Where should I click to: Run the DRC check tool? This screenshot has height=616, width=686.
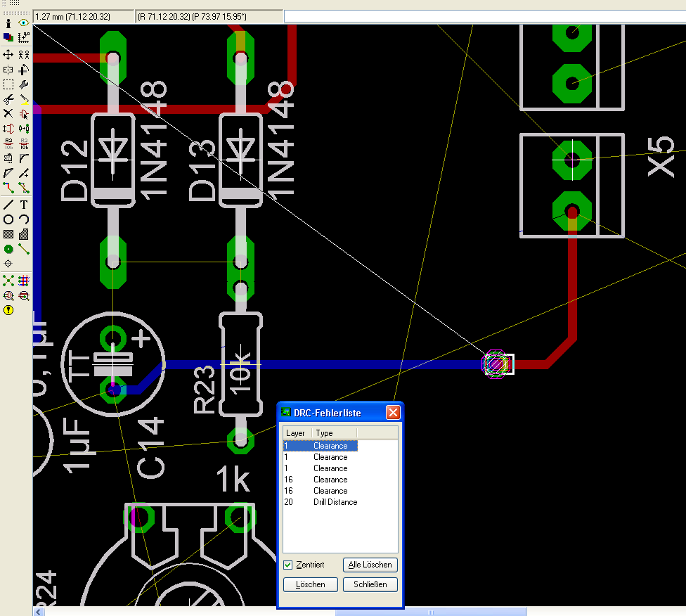(x=24, y=296)
